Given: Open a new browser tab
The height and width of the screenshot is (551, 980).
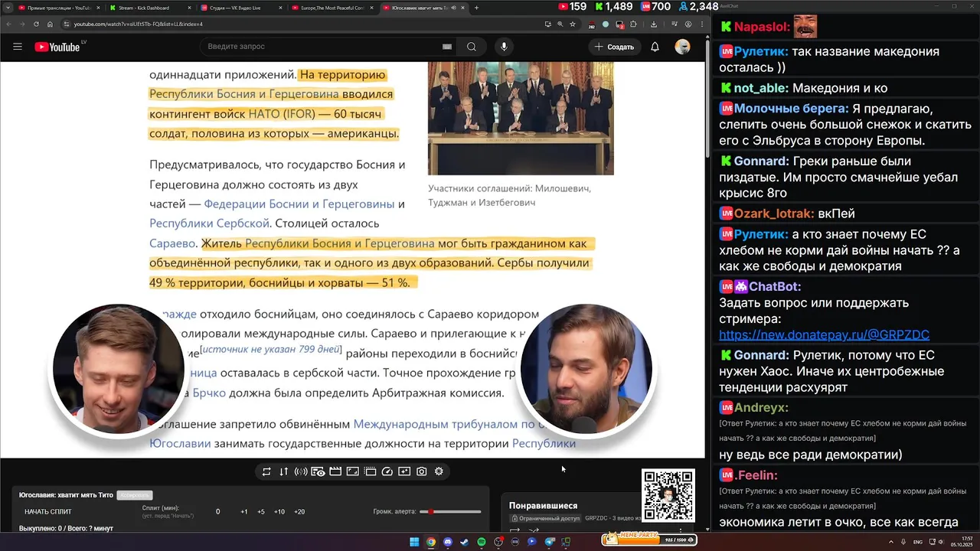Looking at the screenshot, I should (476, 8).
